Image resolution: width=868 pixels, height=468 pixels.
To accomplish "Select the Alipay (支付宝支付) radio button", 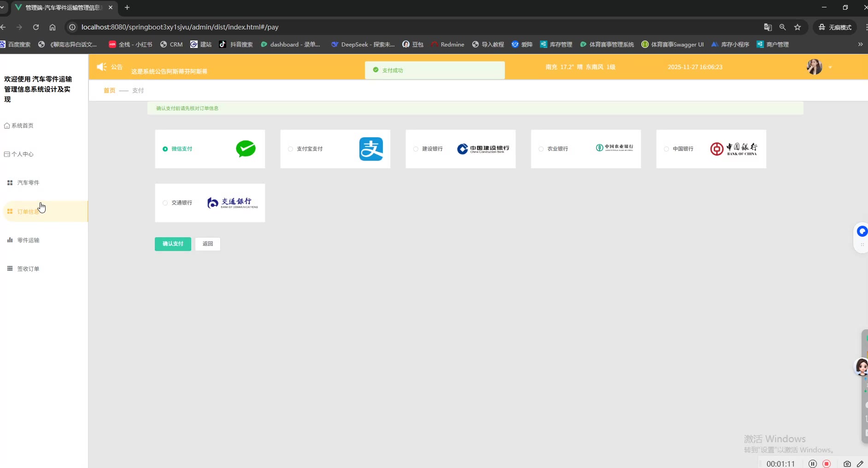I will 290,149.
